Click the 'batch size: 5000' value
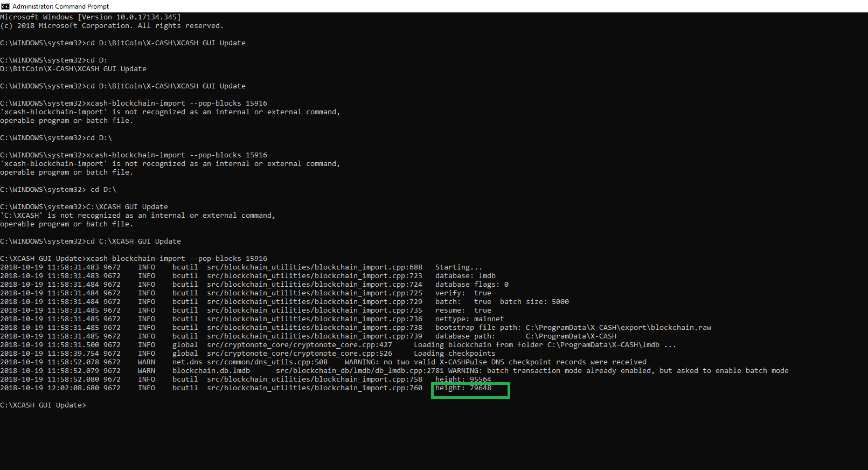 [534, 302]
